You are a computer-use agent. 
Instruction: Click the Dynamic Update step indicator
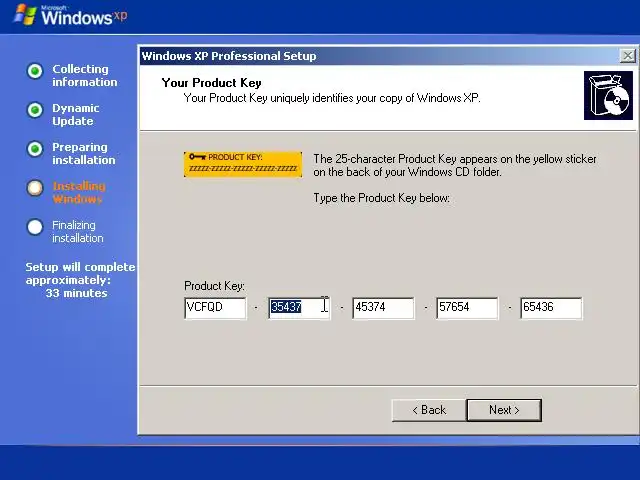35,110
